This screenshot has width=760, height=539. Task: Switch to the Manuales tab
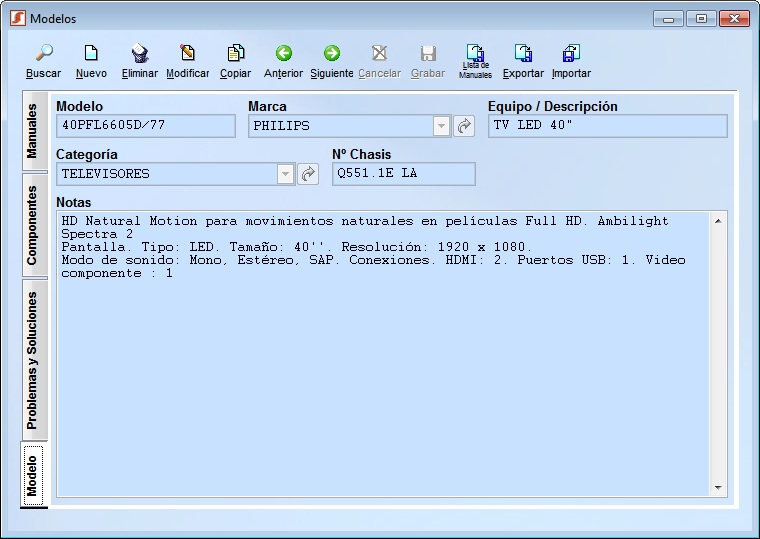tap(33, 131)
